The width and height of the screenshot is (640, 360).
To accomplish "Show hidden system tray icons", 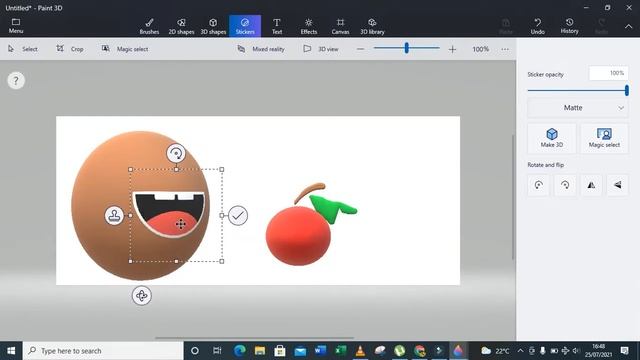I will pos(520,351).
